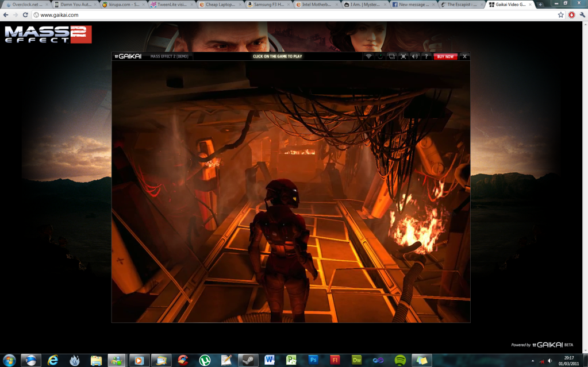The width and height of the screenshot is (588, 367).
Task: Click the Gaikai power status icon
Action: click(x=381, y=56)
